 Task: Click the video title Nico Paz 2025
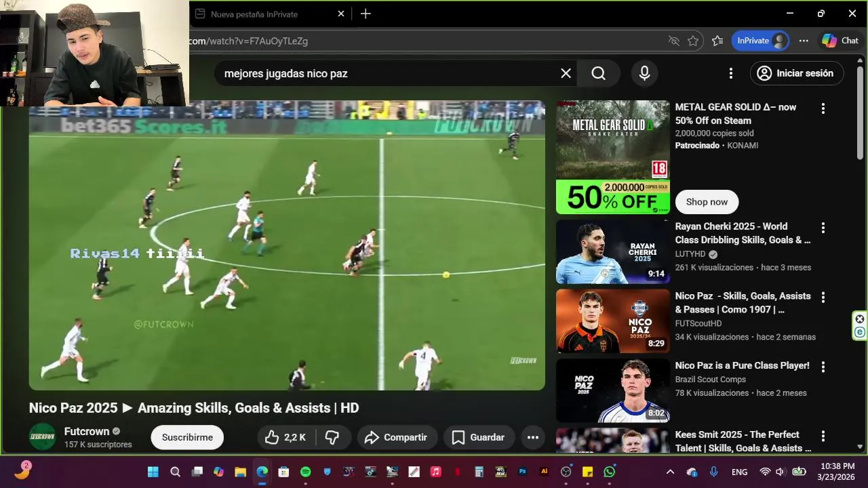point(194,408)
